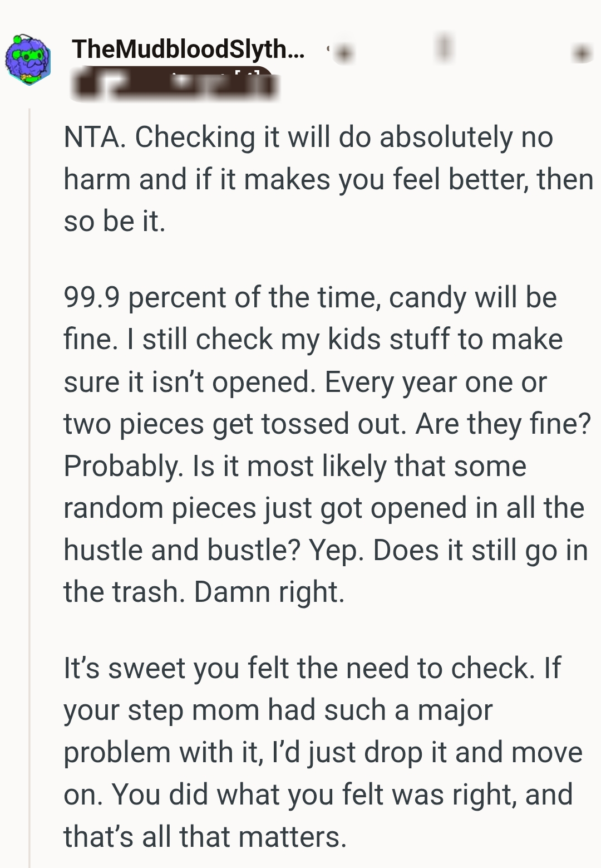This screenshot has width=601, height=868.
Task: Click the downvote arrow on the comment
Action: tap(582, 53)
